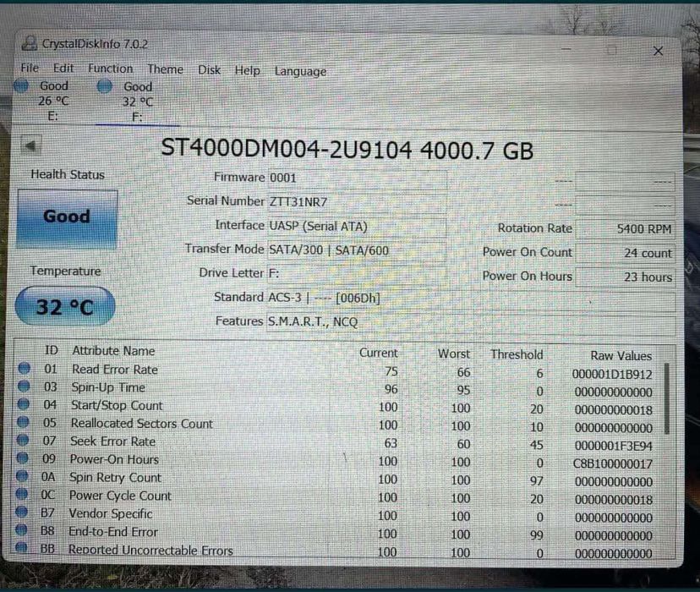Click the status dot for Start/Stop Count
Image resolution: width=700 pixels, height=592 pixels.
tap(23, 404)
